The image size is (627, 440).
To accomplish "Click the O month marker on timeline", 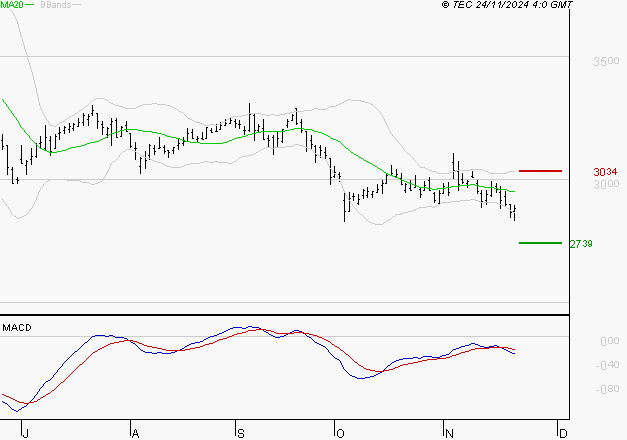I will [x=340, y=434].
